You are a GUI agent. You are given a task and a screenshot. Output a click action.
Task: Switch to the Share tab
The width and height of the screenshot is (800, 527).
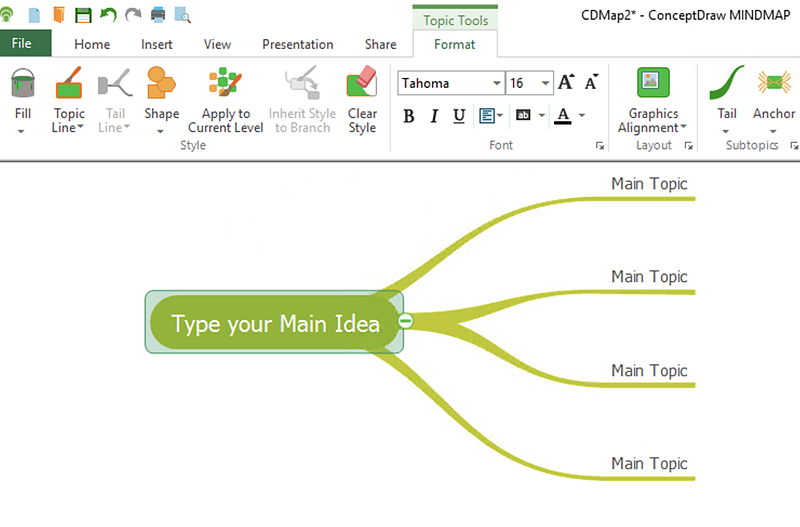point(381,44)
